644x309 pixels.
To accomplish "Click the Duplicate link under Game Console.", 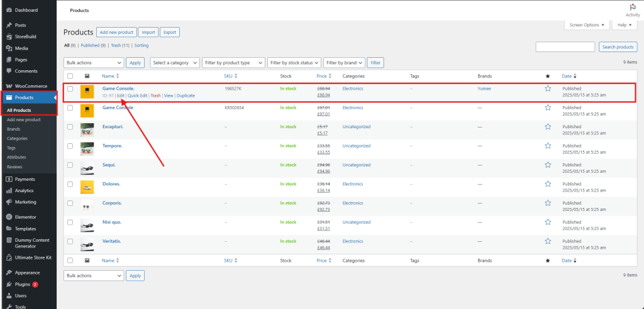I will (x=186, y=95).
